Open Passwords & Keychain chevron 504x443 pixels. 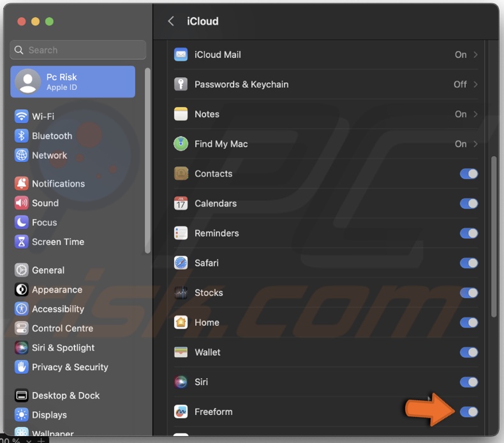coord(475,84)
